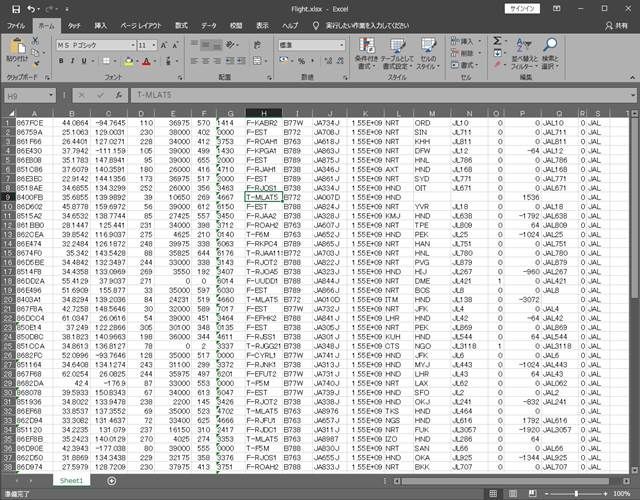Add a new sheet with the plus button
Screen dimensions: 640x500
[111, 481]
